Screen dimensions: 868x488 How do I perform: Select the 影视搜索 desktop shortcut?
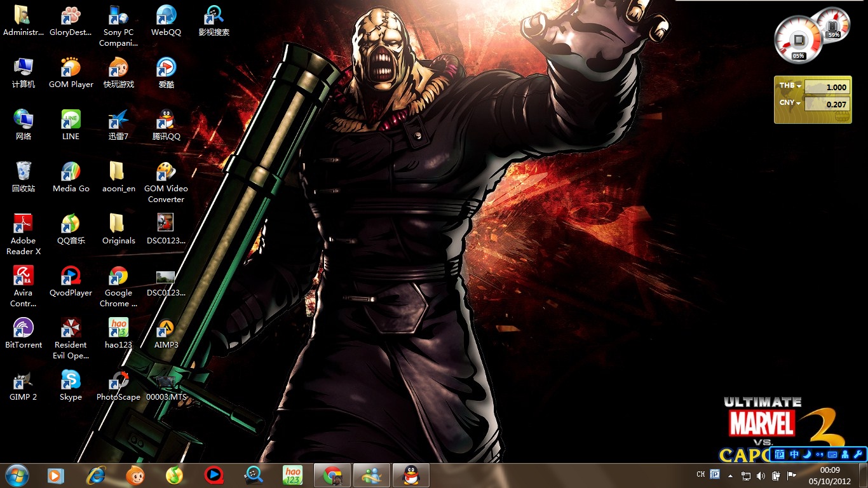coord(214,21)
